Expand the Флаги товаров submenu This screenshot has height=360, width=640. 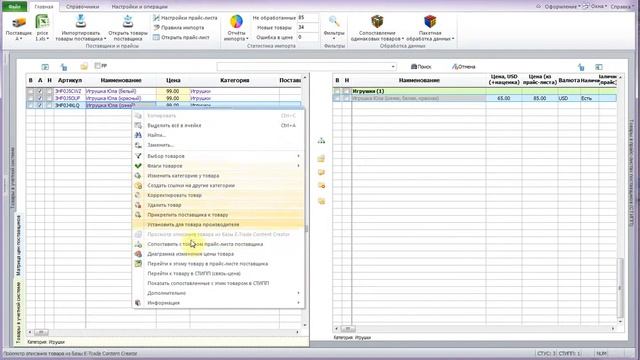pyautogui.click(x=218, y=166)
